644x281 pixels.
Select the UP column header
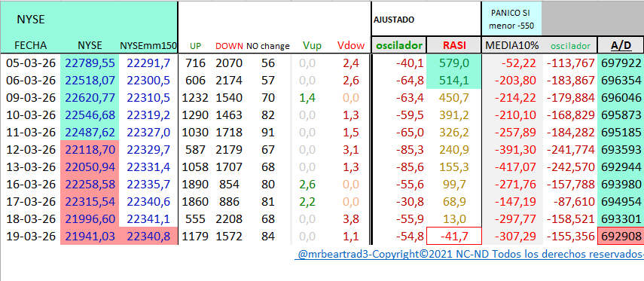[x=195, y=46]
